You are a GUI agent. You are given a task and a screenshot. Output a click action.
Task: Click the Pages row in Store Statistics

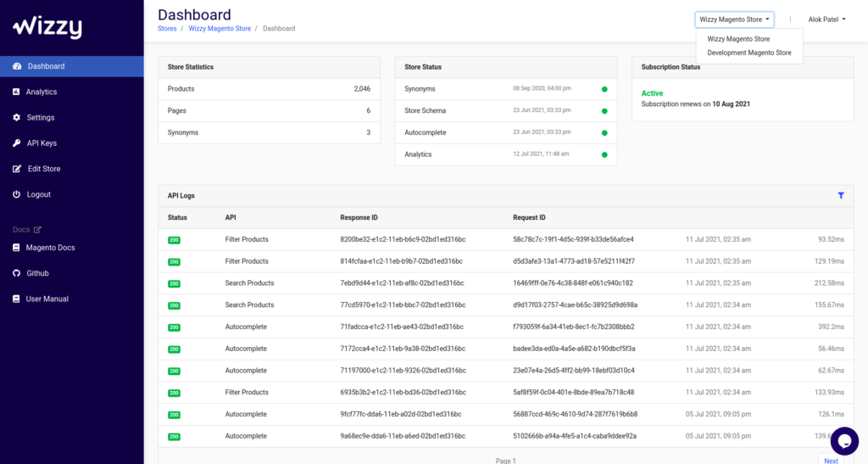[x=269, y=111]
